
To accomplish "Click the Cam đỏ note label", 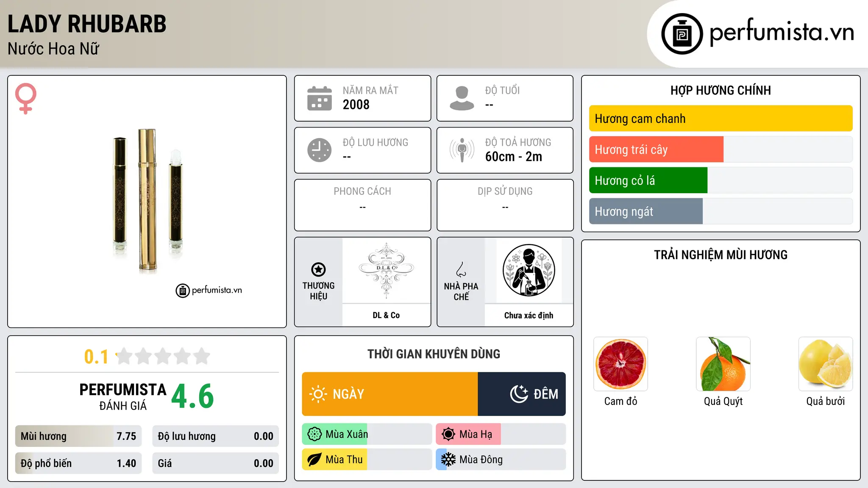I will (x=621, y=401).
